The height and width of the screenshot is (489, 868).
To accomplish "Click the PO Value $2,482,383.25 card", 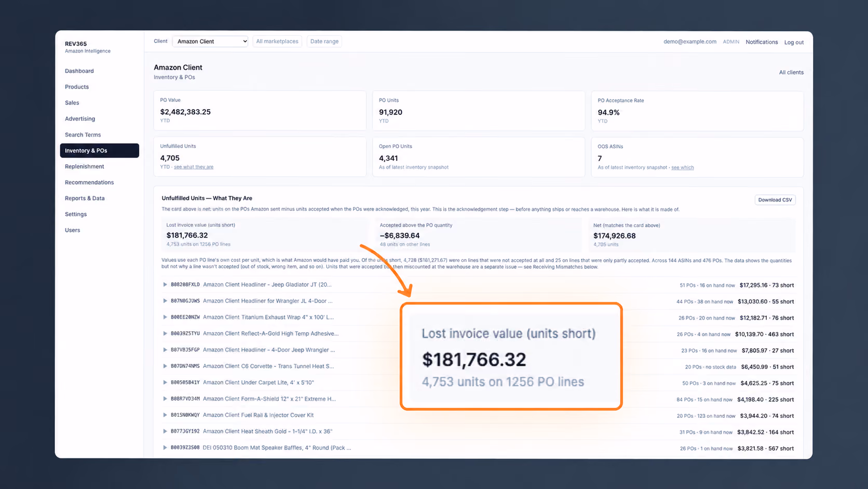I will point(260,111).
